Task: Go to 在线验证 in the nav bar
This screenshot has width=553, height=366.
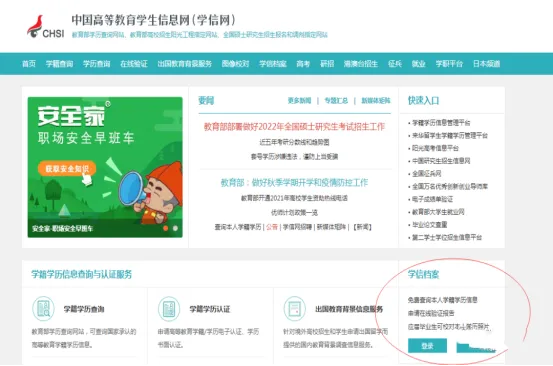Action: pos(134,64)
